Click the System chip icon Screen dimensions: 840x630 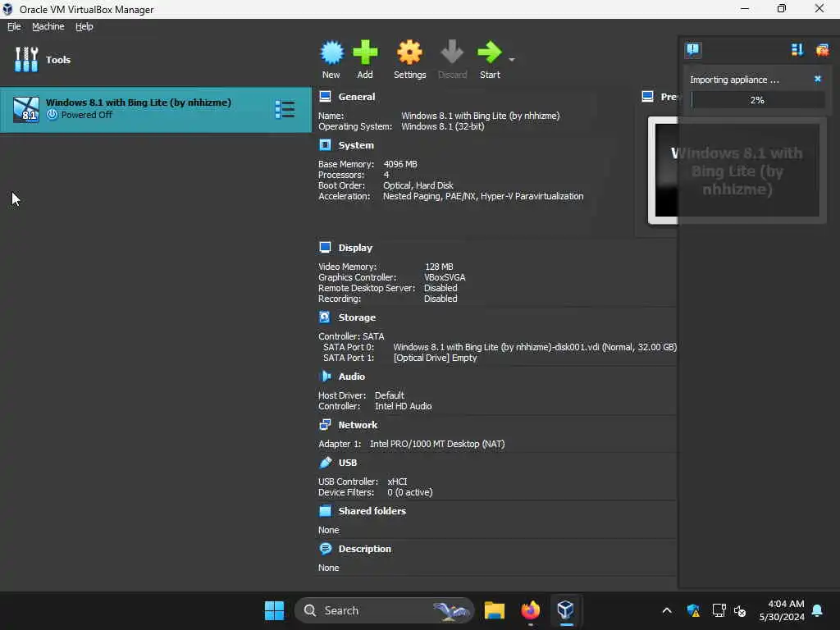click(325, 145)
